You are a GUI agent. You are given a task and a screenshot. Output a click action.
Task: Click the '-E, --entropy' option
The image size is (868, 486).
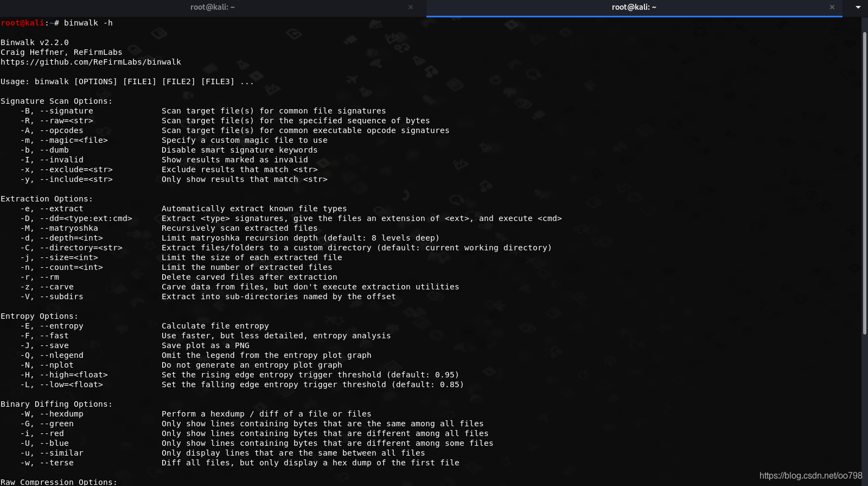point(52,326)
